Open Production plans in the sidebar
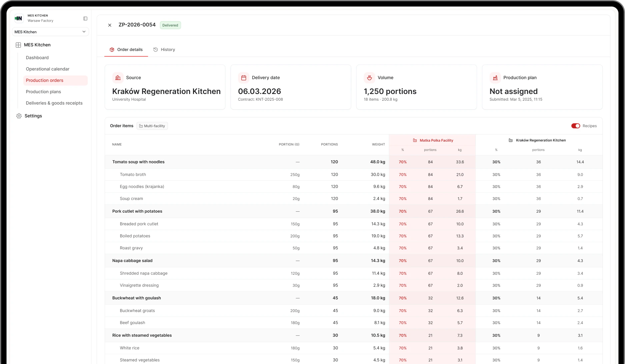625x364 pixels. click(43, 92)
